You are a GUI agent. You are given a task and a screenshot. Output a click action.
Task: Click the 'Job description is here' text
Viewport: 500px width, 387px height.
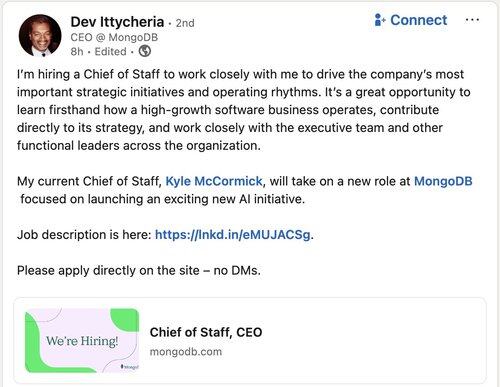(84, 235)
